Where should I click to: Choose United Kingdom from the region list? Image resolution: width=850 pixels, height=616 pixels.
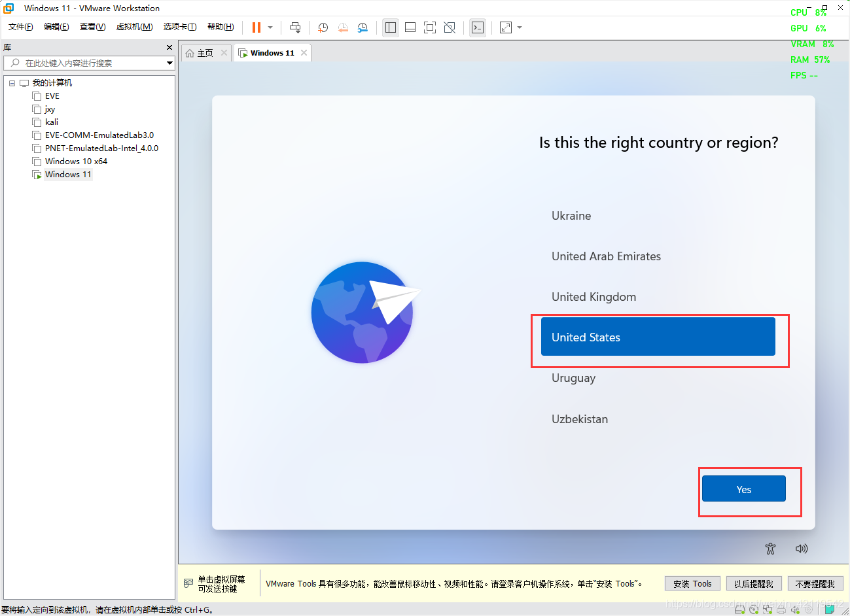593,297
